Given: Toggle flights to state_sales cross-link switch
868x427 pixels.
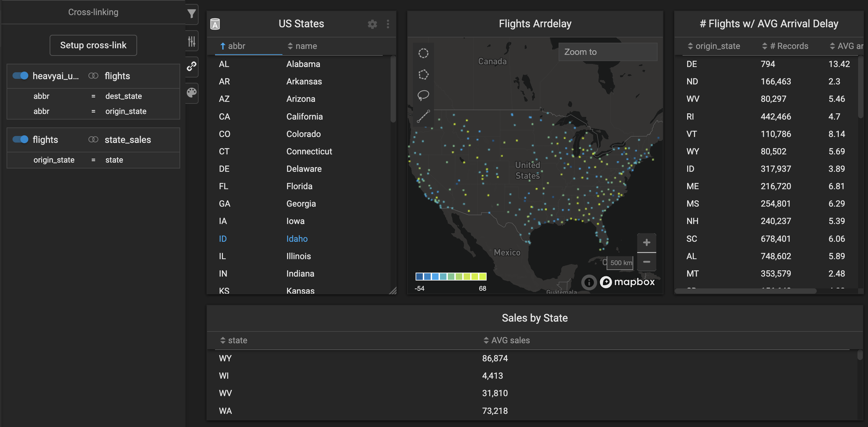Looking at the screenshot, I should [x=20, y=139].
